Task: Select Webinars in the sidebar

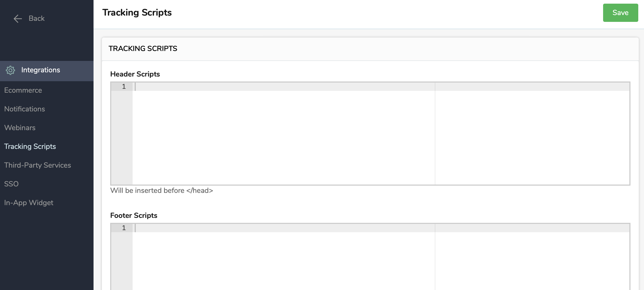Action: [x=20, y=128]
